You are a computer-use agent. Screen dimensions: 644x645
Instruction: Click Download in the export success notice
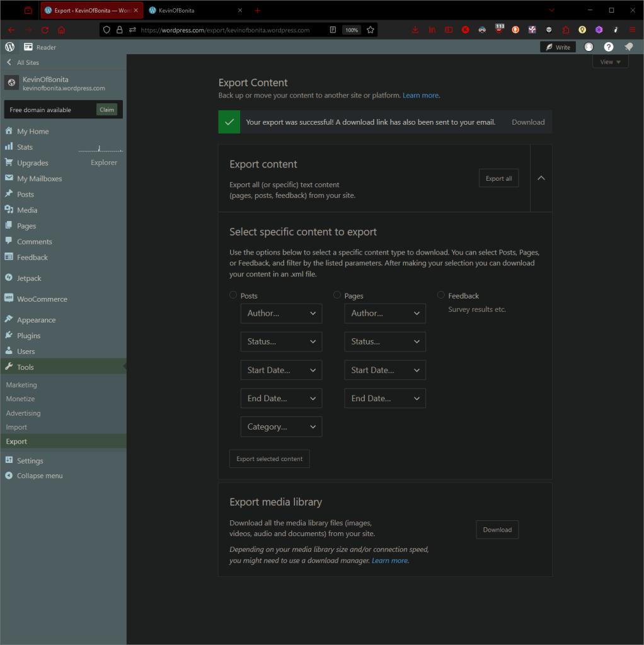pyautogui.click(x=527, y=122)
